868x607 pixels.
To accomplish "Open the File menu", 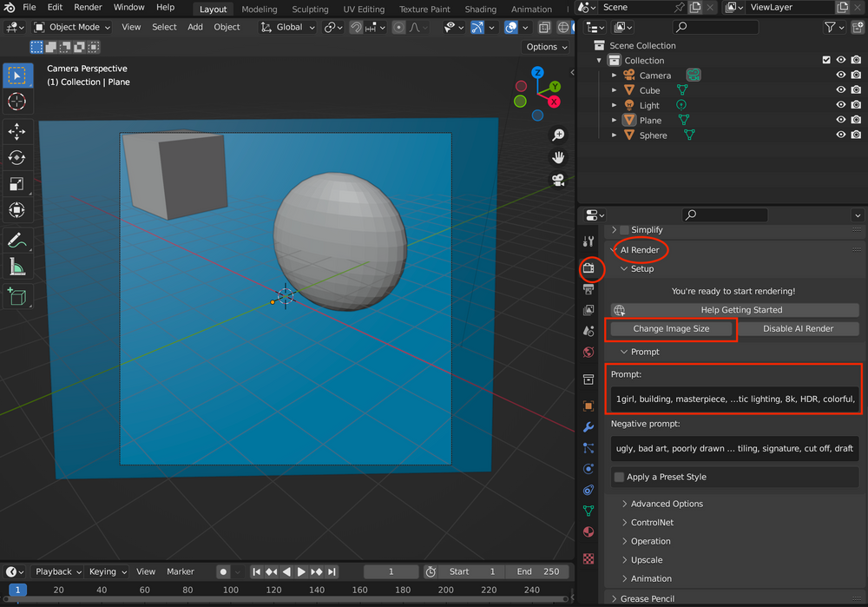I will point(29,7).
